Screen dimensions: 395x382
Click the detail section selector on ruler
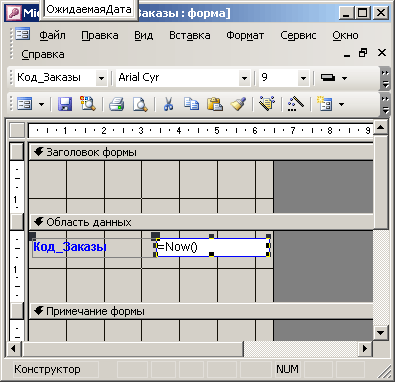click(17, 222)
